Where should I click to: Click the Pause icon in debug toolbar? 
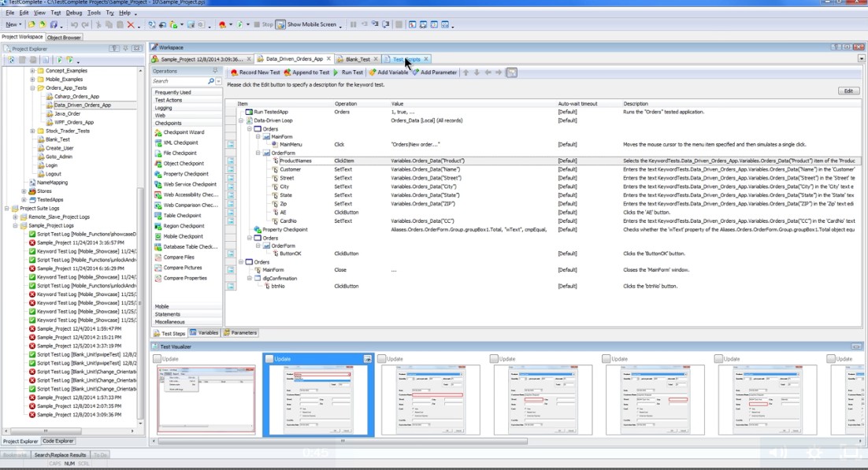(353, 25)
